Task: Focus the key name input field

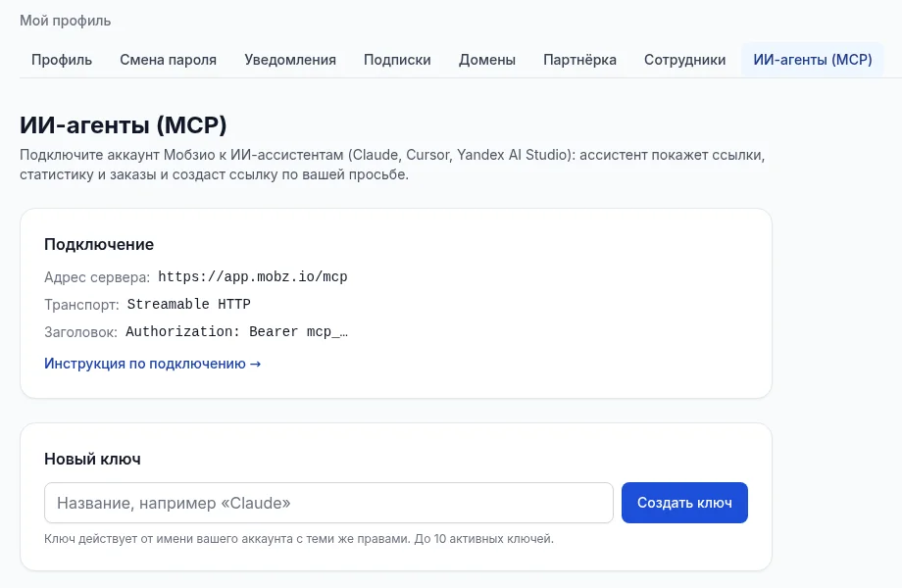Action: (328, 503)
